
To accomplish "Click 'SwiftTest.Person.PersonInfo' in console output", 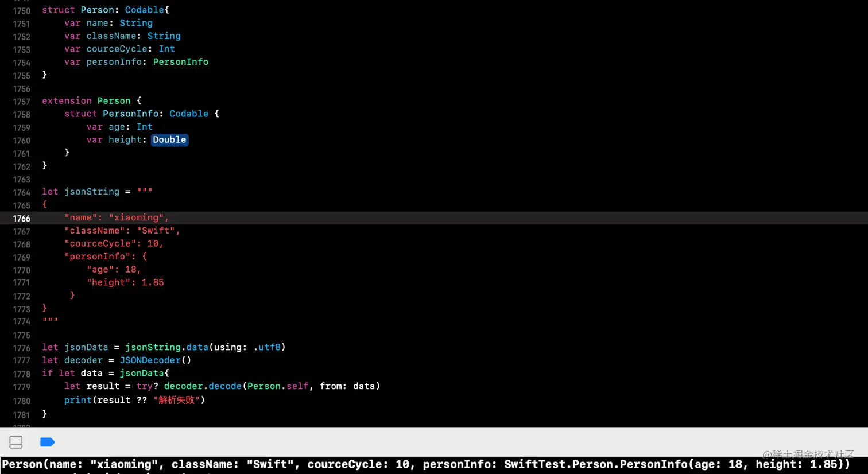I will [x=596, y=464].
